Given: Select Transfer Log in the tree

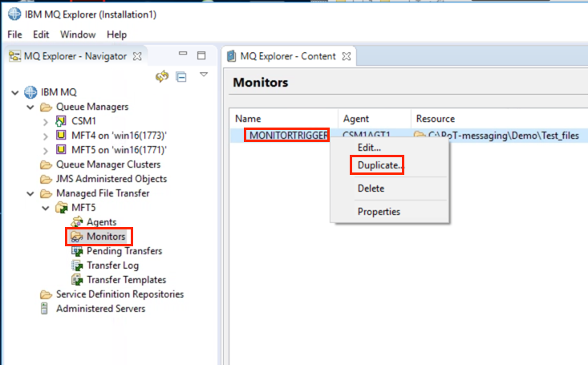Looking at the screenshot, I should (x=113, y=266).
